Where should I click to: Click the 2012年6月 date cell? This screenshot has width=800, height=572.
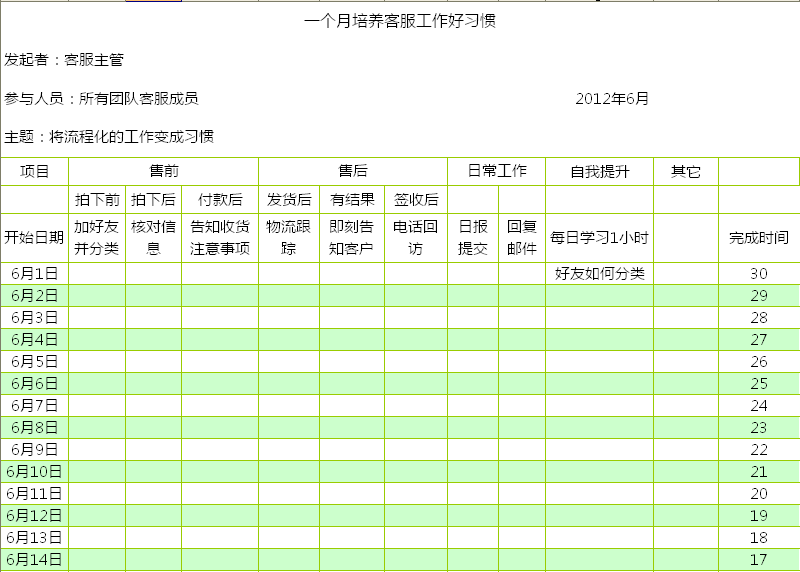[612, 98]
